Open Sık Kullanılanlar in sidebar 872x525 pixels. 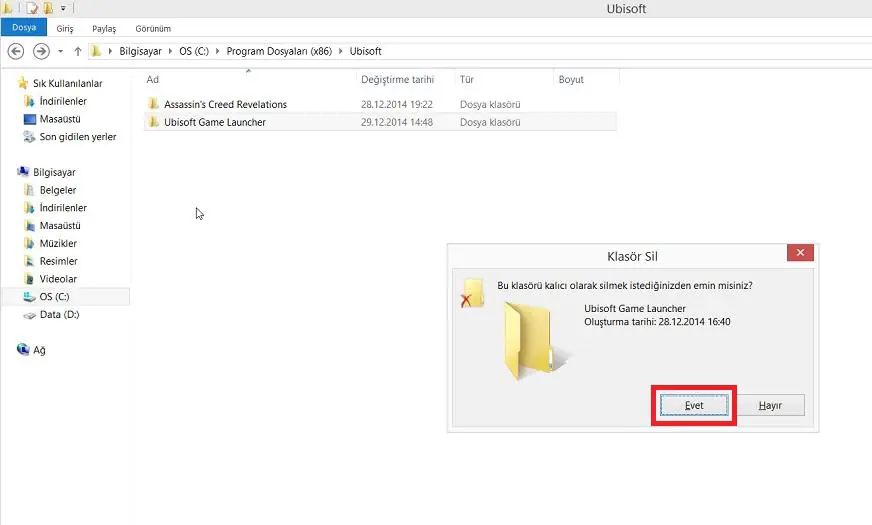click(x=67, y=83)
